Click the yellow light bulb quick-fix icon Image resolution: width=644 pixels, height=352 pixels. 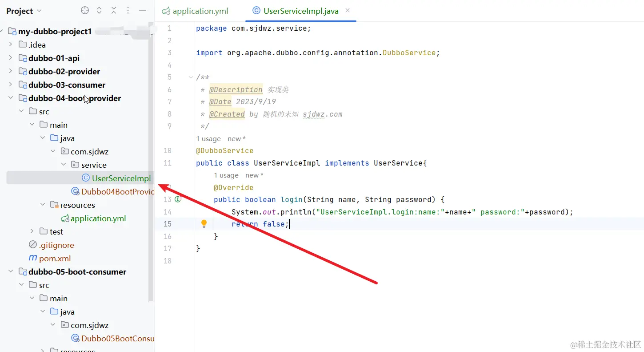[x=204, y=223]
